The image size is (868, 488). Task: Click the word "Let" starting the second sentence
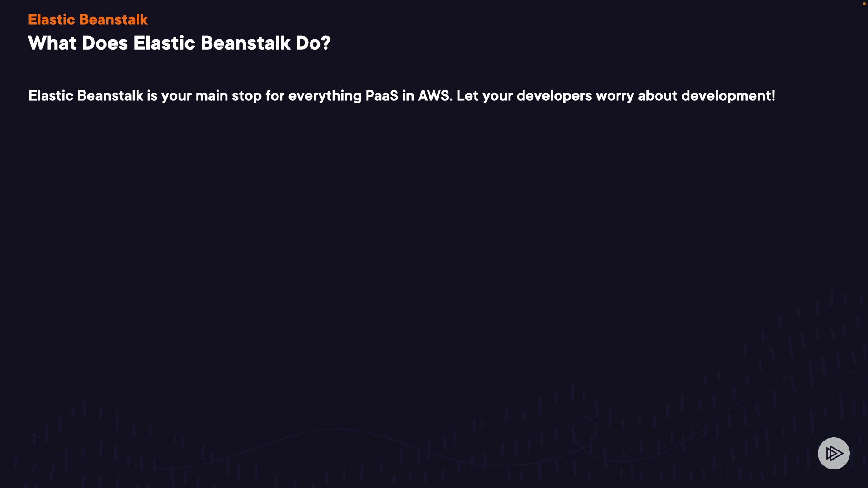(467, 96)
